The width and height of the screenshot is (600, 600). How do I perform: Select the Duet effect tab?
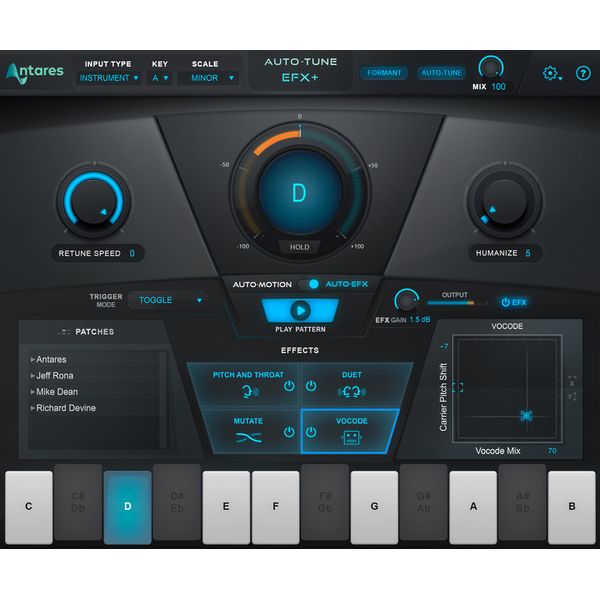coord(356,385)
